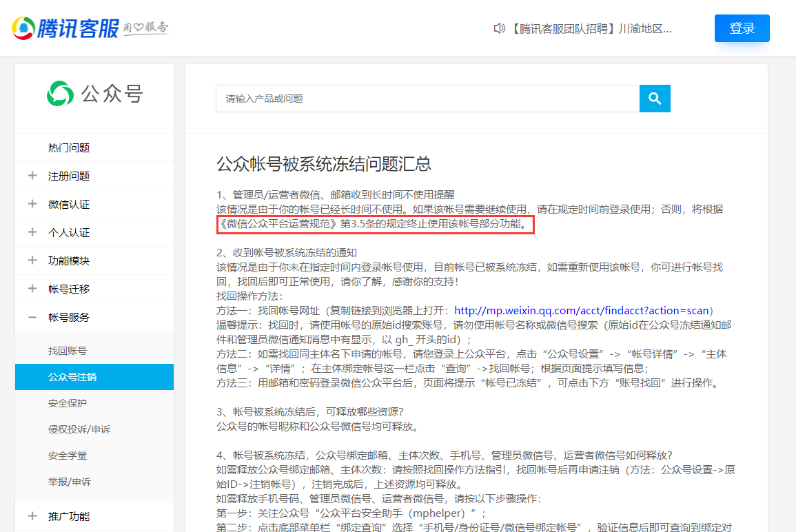Click the Tencent Customer Service logo
Screen dimensions: 796x532
(65, 28)
